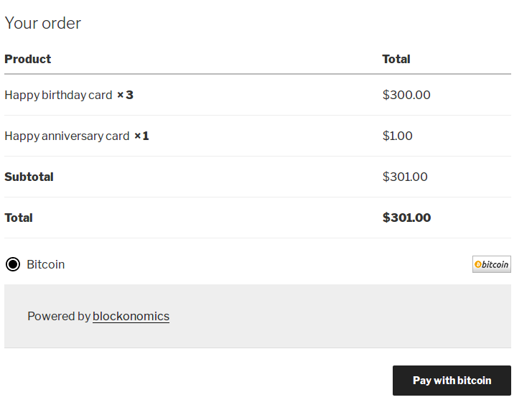Click the bitcoin logo icon
532x410 pixels.
492,264
